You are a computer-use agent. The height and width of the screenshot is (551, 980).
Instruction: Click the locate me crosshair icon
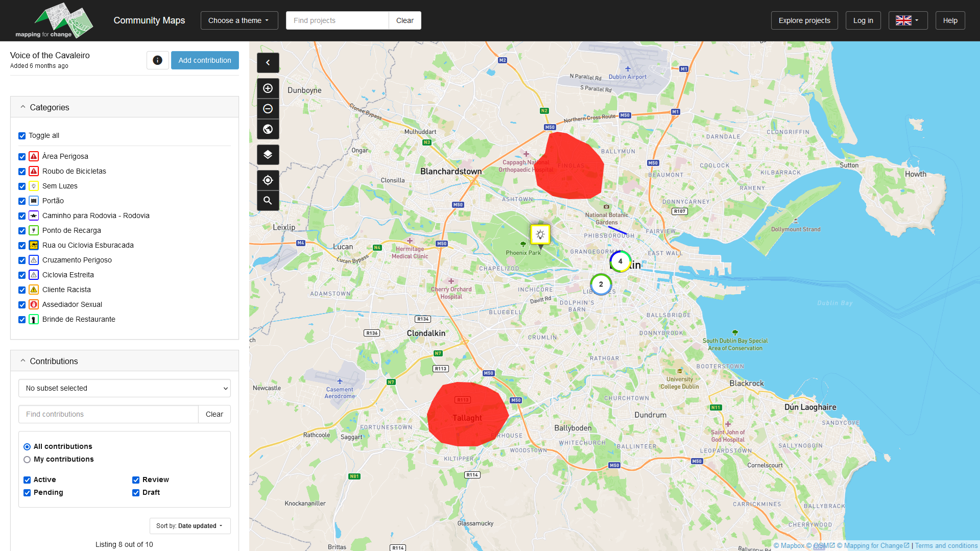[x=268, y=180]
